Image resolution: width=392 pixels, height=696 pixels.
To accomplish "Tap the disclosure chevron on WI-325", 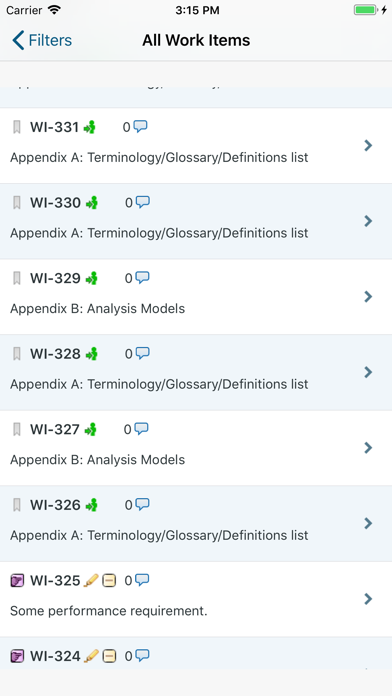I will [368, 599].
